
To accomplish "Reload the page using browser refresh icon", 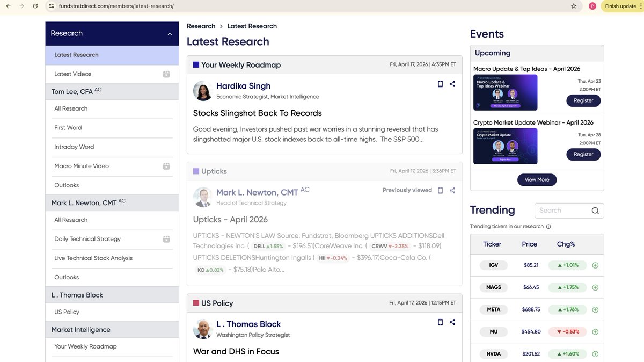I will pos(35,6).
